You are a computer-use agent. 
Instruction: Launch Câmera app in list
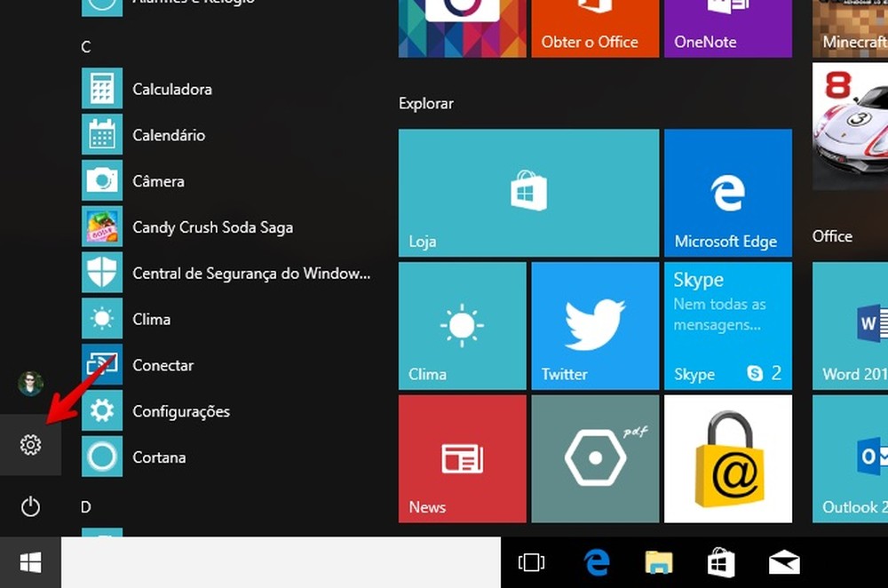[x=226, y=180]
